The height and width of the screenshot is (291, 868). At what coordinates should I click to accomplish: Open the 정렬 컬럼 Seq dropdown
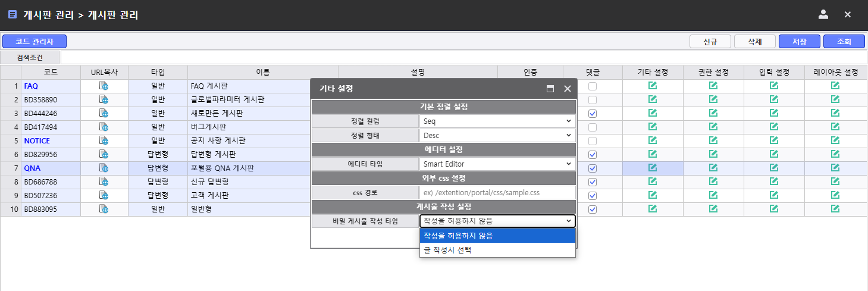[497, 121]
